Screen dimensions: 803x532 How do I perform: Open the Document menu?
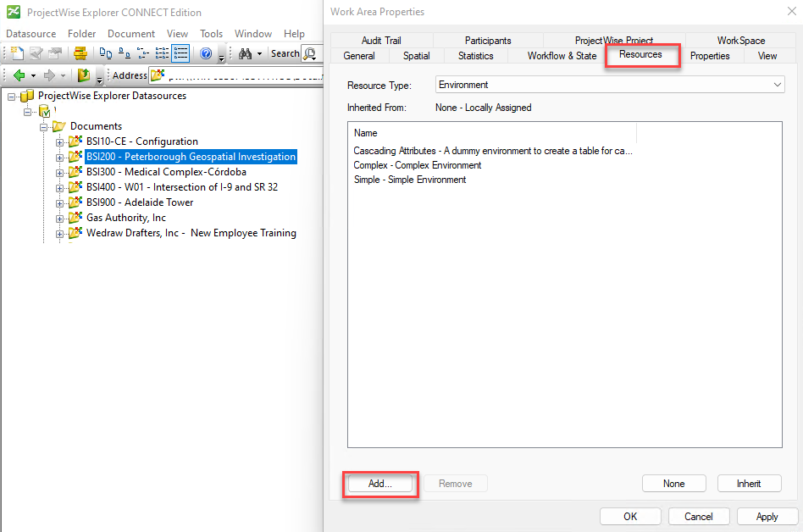(131, 34)
